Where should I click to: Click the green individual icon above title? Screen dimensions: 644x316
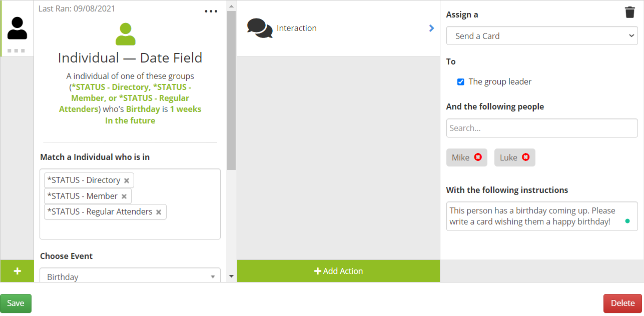coord(126,34)
